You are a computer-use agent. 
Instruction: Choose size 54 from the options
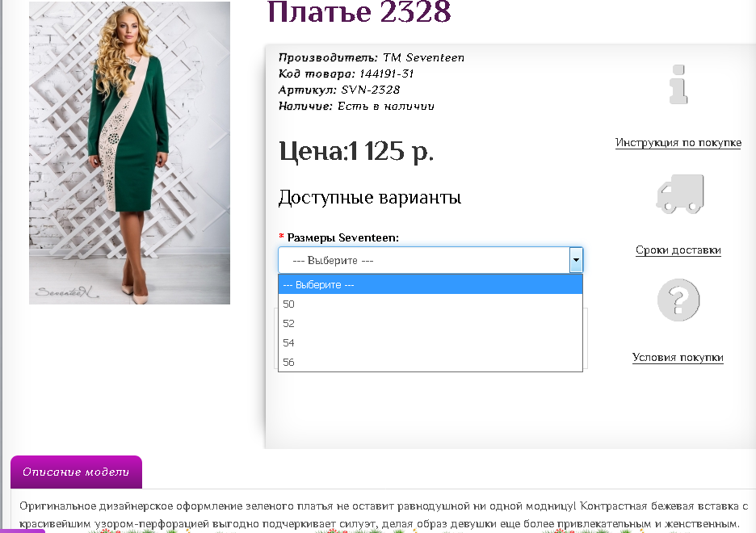[430, 343]
